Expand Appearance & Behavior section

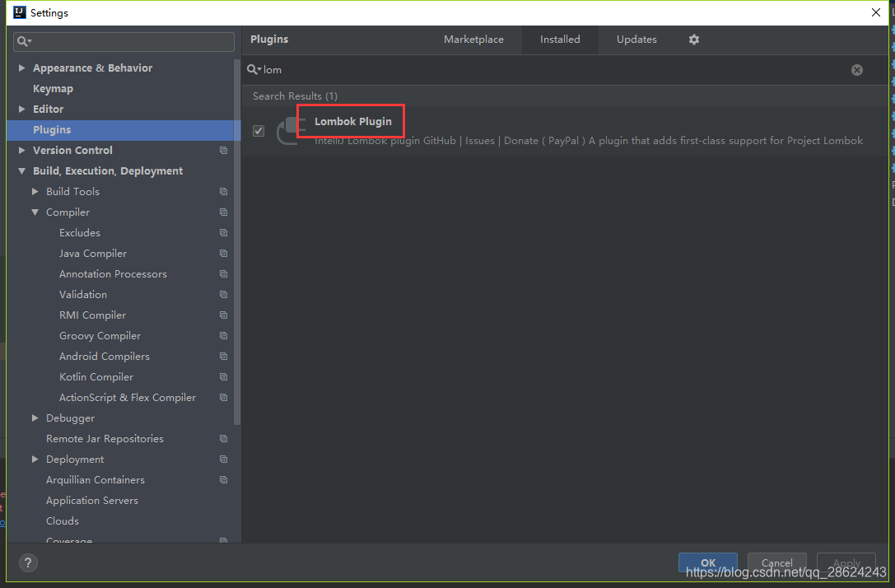click(x=21, y=68)
